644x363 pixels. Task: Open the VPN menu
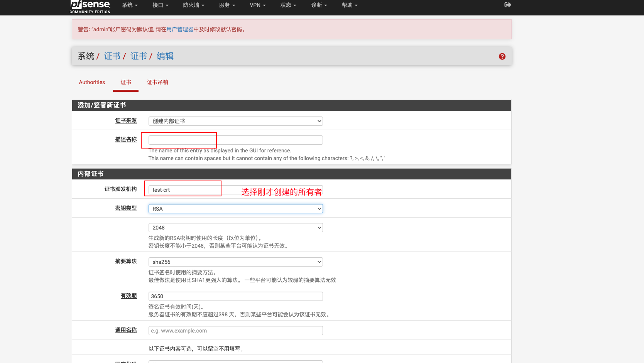pyautogui.click(x=258, y=5)
